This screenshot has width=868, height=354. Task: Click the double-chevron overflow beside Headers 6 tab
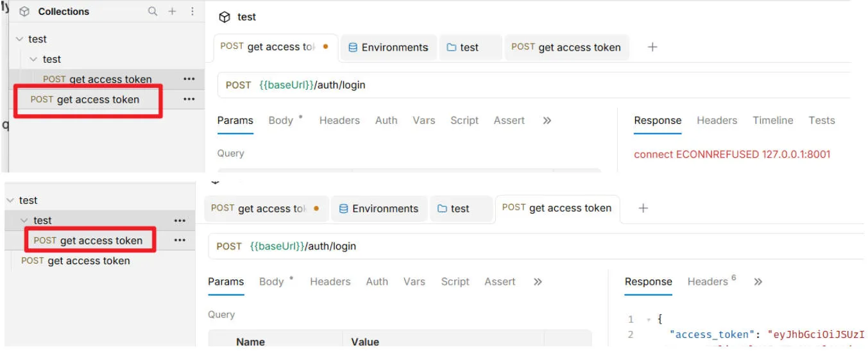[x=758, y=282]
